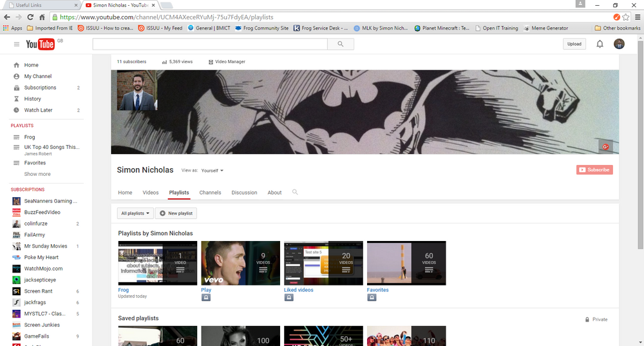Bookmark this page with star icon
Image resolution: width=644 pixels, height=346 pixels.
[625, 17]
